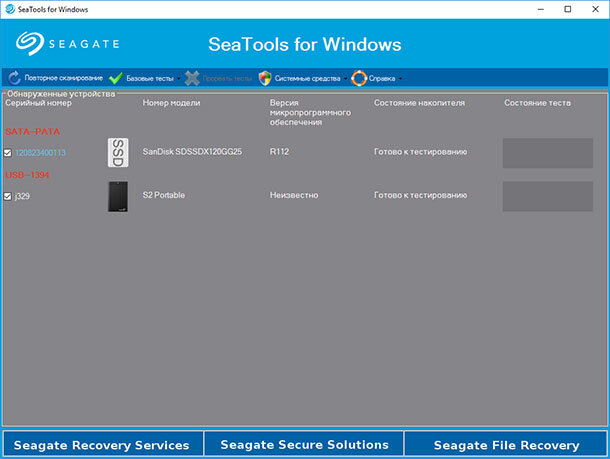
Task: Close the SeaTools for Windows window
Action: 595,9
